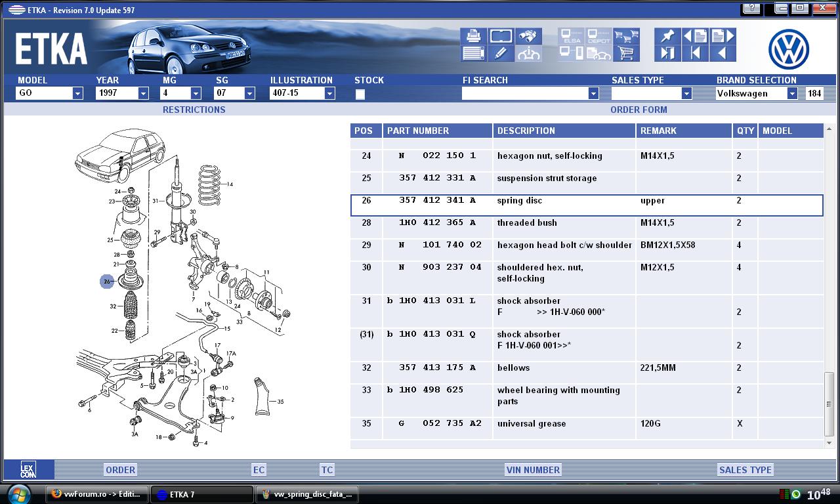
Task: Click the pencil edit icon
Action: 501,53
